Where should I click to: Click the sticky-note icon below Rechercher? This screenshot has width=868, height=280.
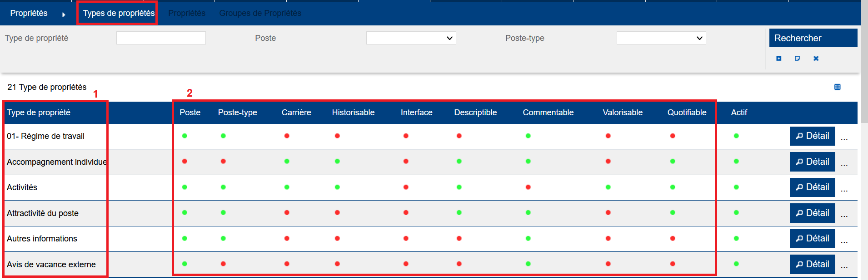[797, 59]
